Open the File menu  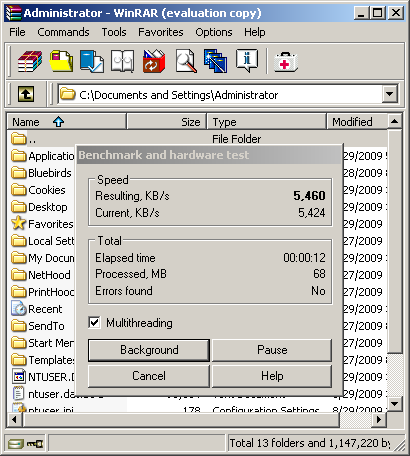click(17, 32)
